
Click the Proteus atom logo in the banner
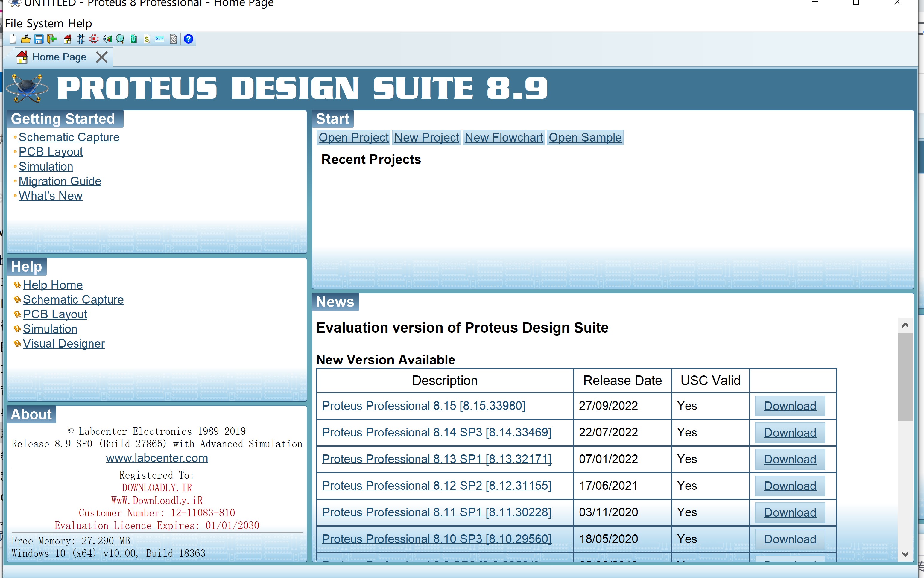27,88
